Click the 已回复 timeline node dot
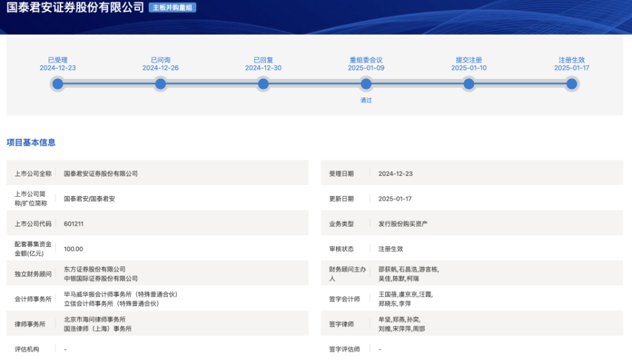 point(263,84)
